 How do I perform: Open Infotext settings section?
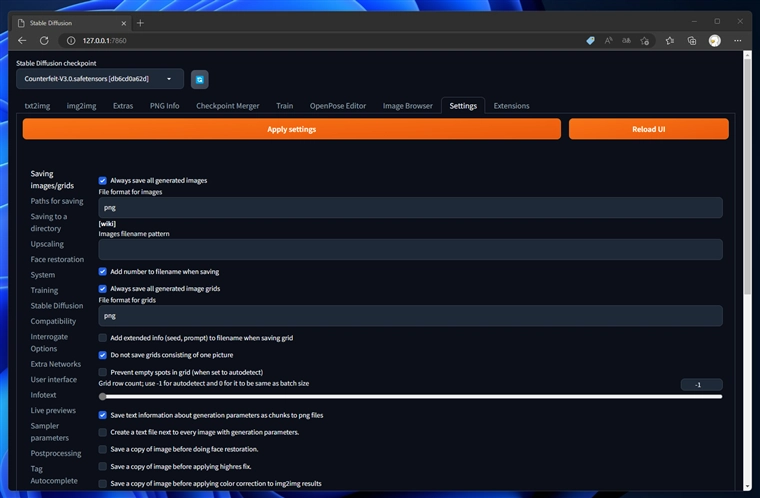click(x=43, y=395)
